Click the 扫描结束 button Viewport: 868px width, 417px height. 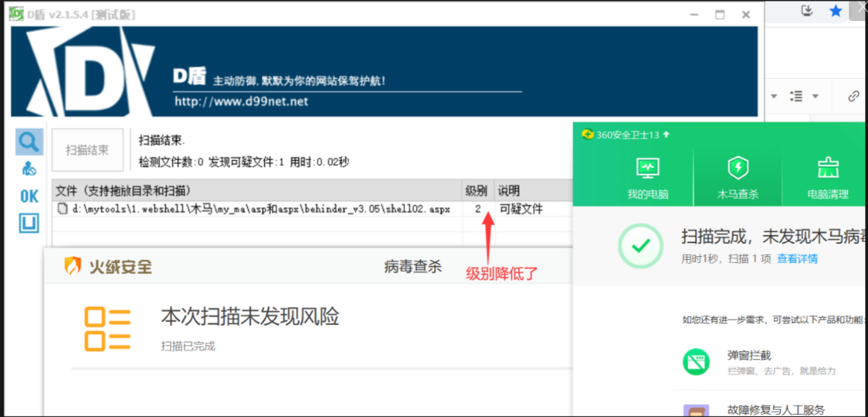(x=88, y=150)
